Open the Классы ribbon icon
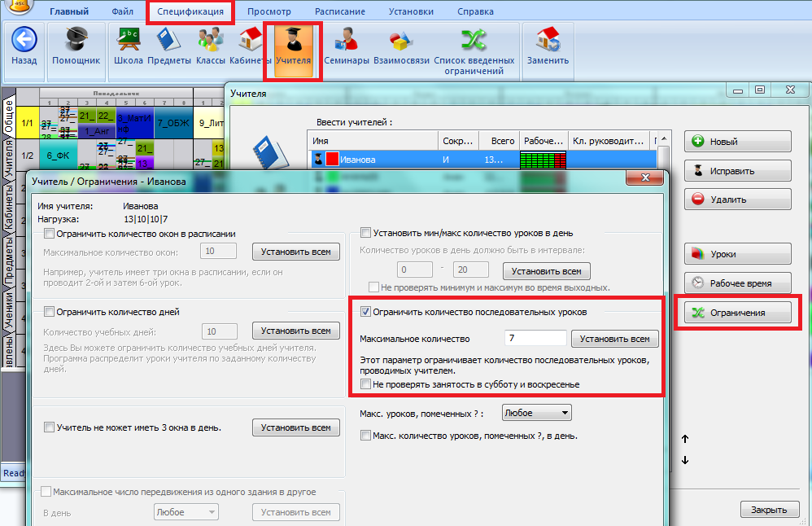This screenshot has width=812, height=526. (x=210, y=41)
